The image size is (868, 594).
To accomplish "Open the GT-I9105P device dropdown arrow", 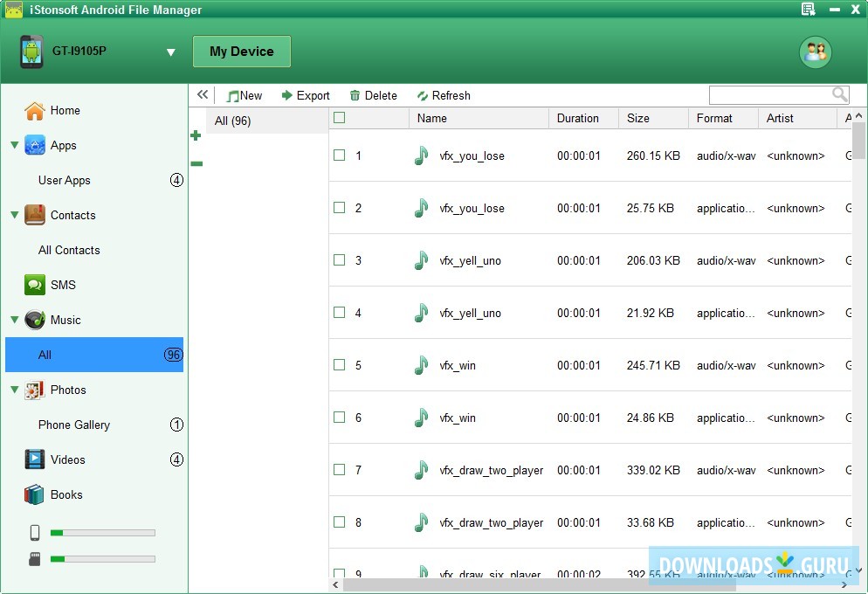I will click(x=171, y=52).
